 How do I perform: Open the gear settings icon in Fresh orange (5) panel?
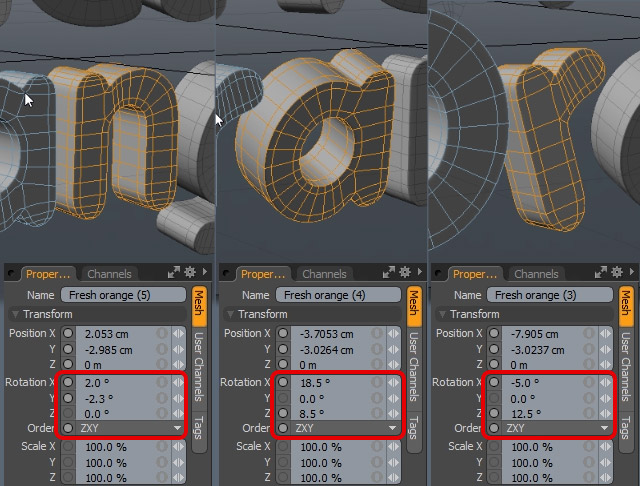pyautogui.click(x=190, y=272)
